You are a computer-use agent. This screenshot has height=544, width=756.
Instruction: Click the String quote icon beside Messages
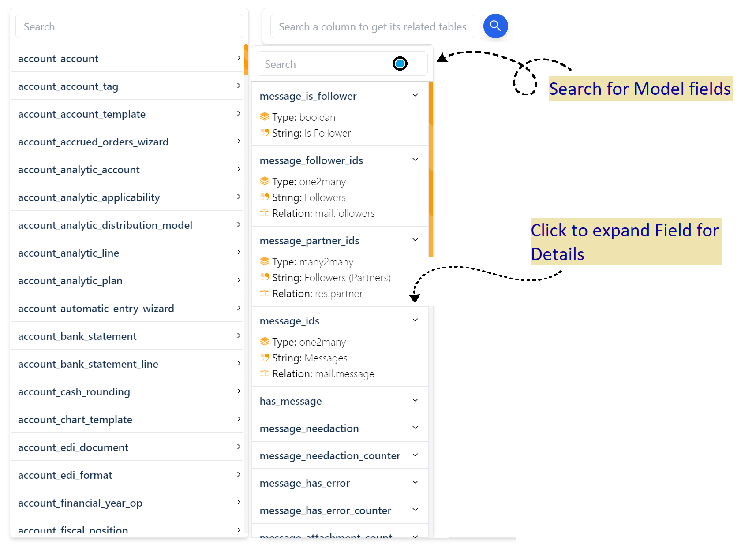pyautogui.click(x=265, y=358)
